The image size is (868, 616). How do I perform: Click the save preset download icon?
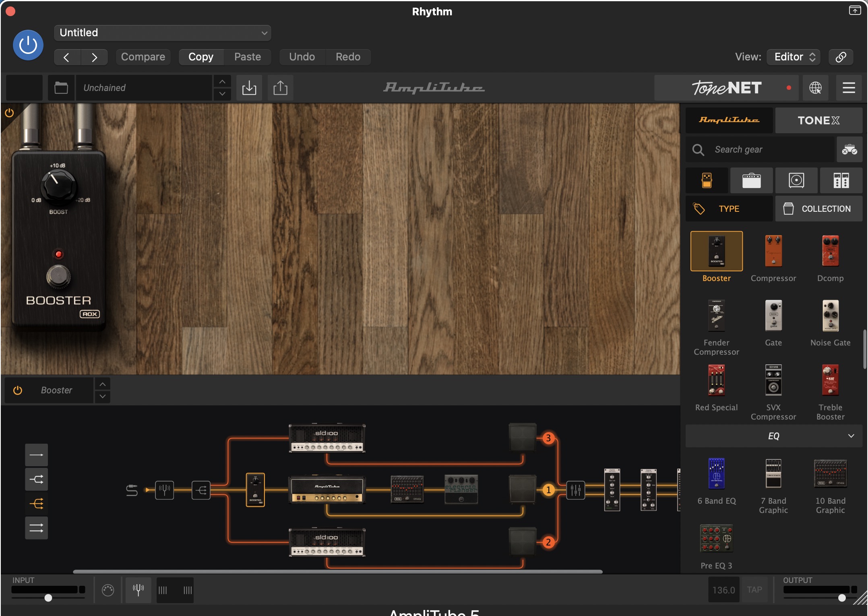tap(249, 88)
